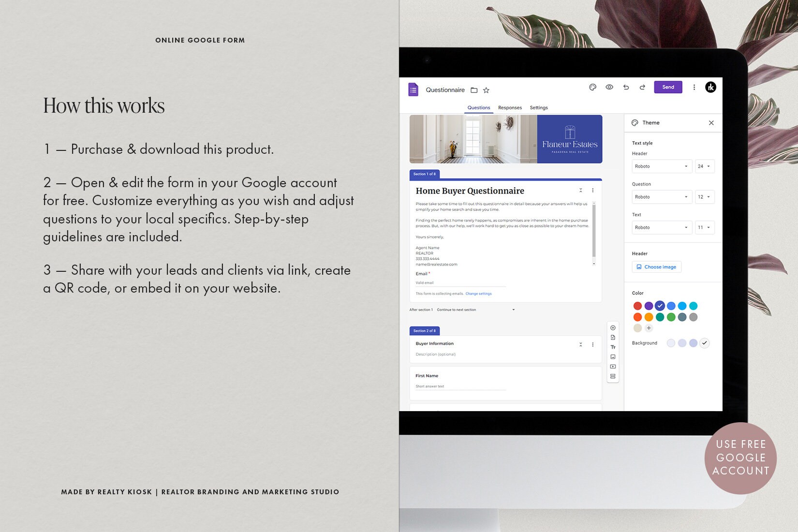Open the three-dot more options menu
The width and height of the screenshot is (798, 532).
tap(694, 87)
